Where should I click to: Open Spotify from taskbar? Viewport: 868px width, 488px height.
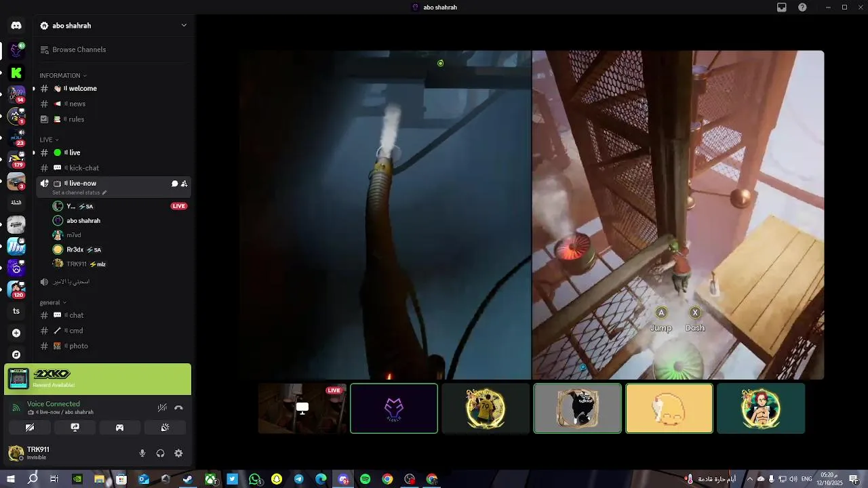pos(365,479)
